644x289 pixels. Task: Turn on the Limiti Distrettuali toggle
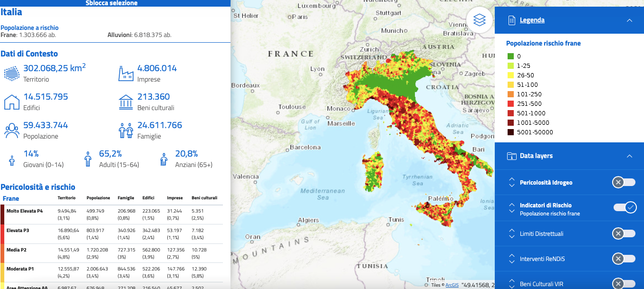624,233
